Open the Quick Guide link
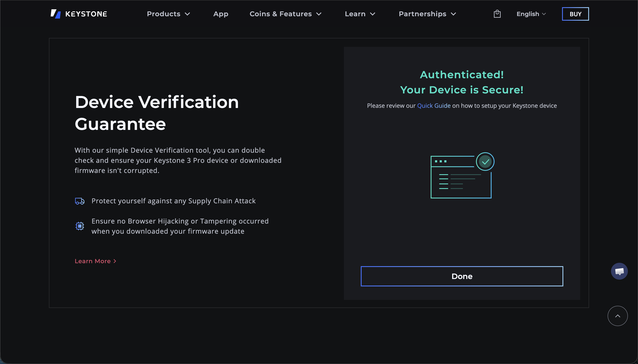This screenshot has height=364, width=638. point(434,106)
